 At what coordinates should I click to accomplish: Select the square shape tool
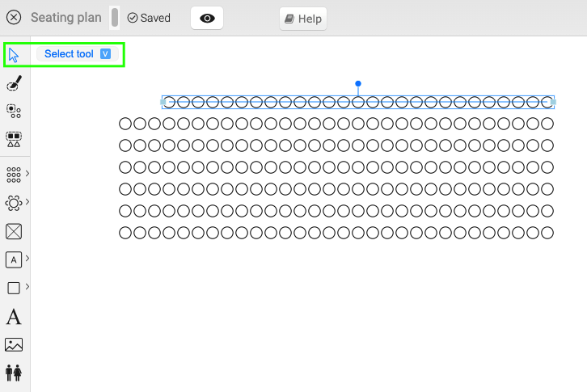14,288
